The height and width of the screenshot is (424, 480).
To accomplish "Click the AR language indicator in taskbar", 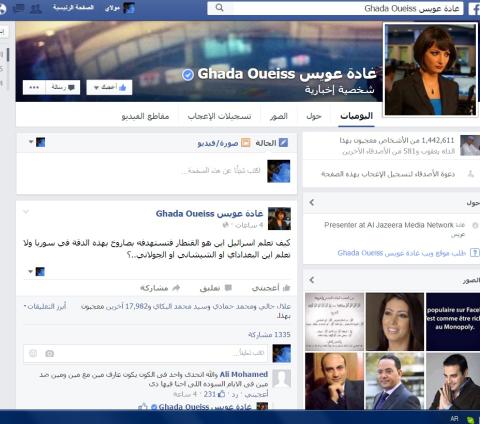I will click(454, 418).
